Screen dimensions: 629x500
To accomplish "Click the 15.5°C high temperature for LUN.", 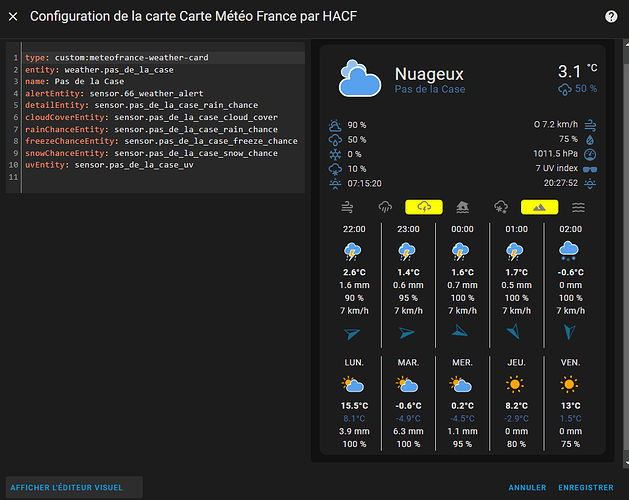I will pos(354,406).
